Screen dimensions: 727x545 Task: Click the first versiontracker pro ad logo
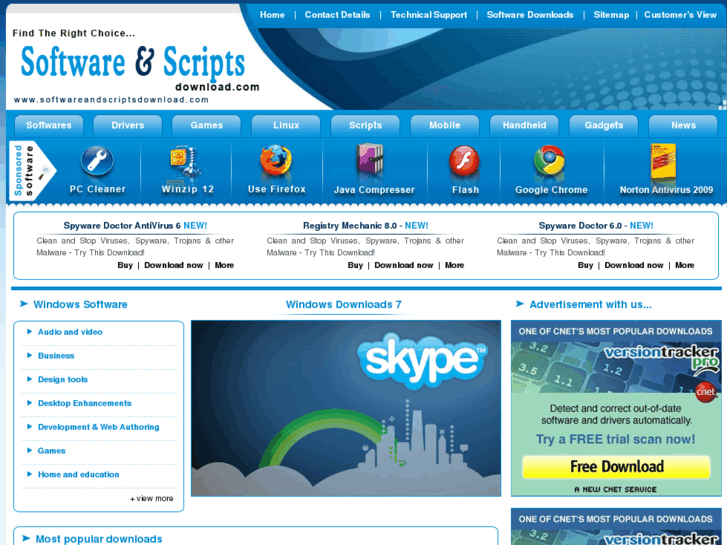(661, 358)
